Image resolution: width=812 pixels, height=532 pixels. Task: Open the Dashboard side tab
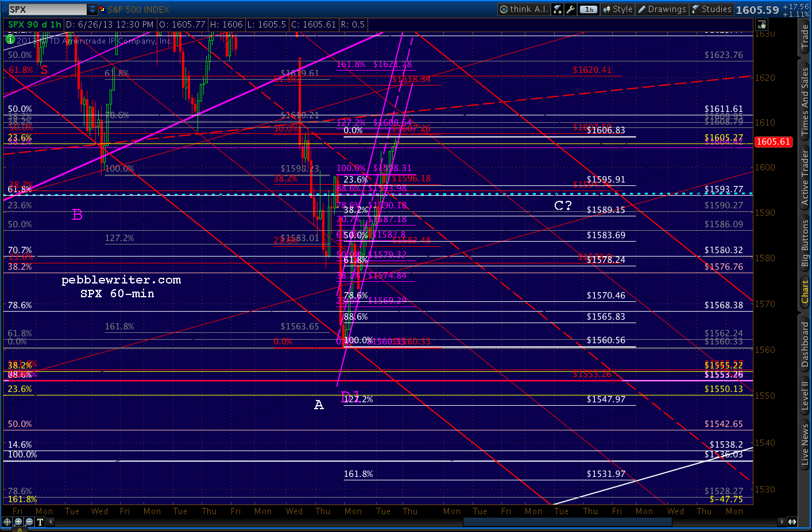805,344
